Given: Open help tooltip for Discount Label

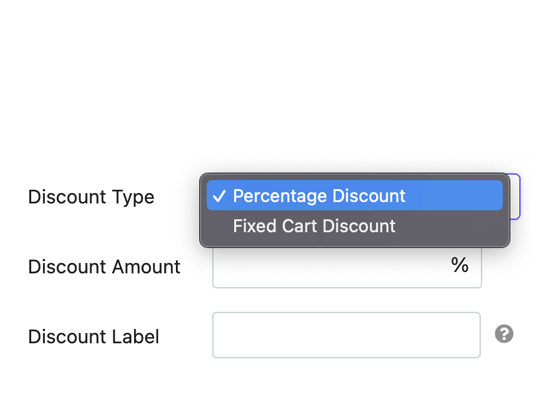Looking at the screenshot, I should point(504,334).
